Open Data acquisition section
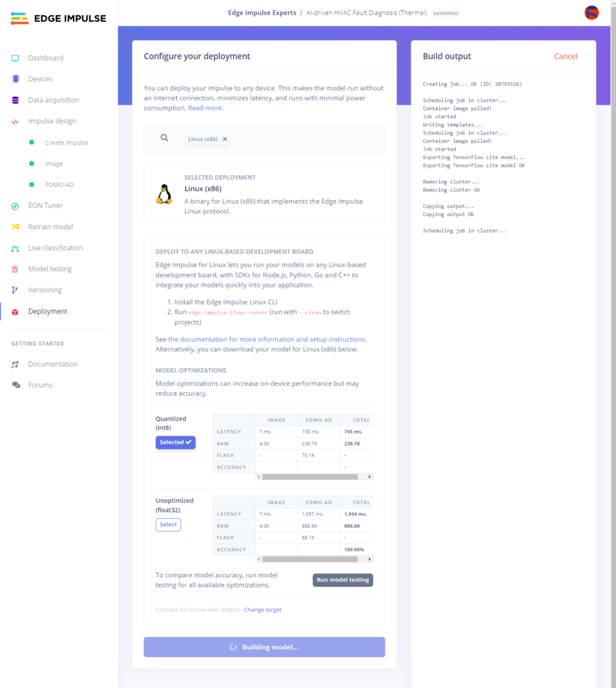Viewport: 616px width, 688px height. click(x=54, y=100)
